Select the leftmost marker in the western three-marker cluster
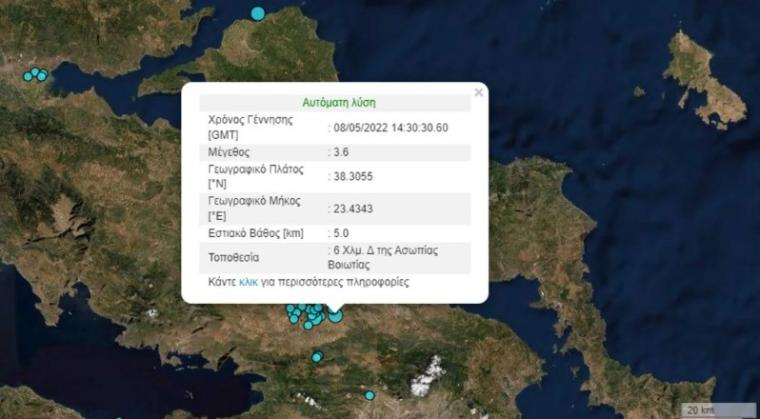This screenshot has height=419, width=760. point(28,75)
